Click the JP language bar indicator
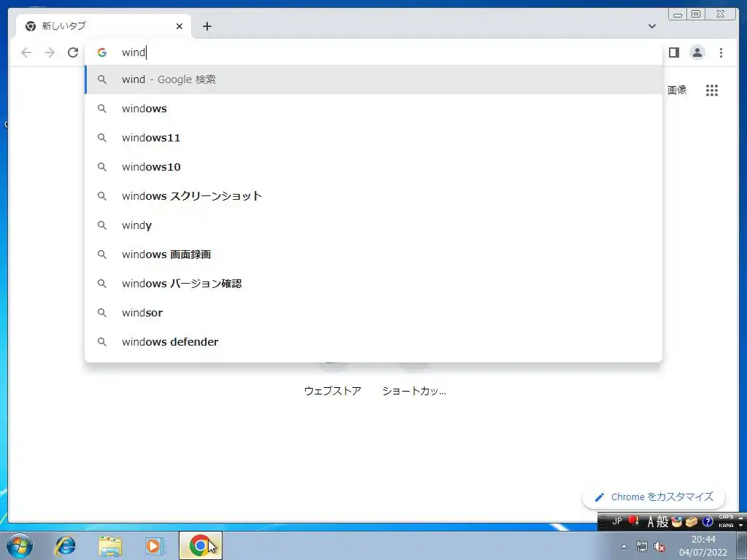 click(x=617, y=521)
